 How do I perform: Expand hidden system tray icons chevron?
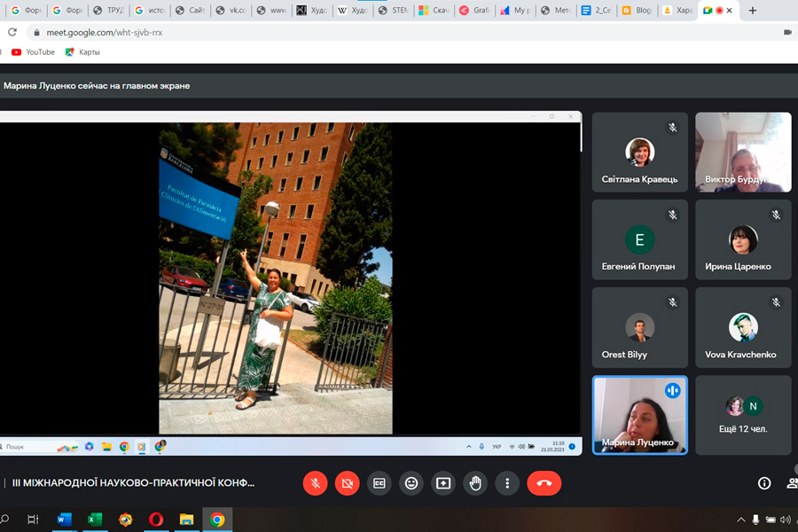pos(741,520)
